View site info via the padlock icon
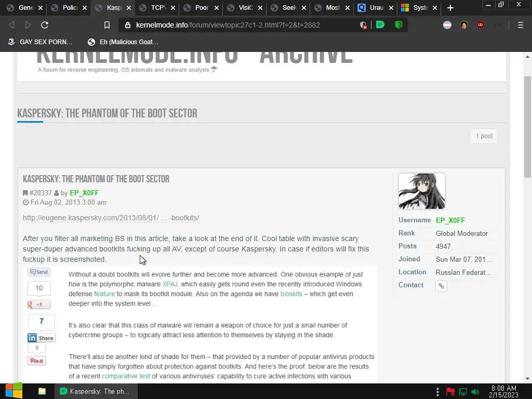Screen dimensions: 532x399 [x=128, y=25]
